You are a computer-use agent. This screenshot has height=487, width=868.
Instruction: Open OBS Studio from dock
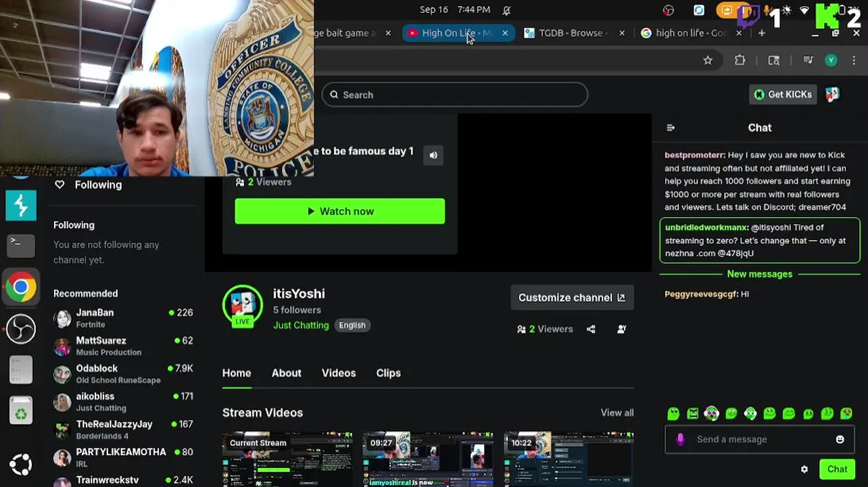tap(21, 329)
